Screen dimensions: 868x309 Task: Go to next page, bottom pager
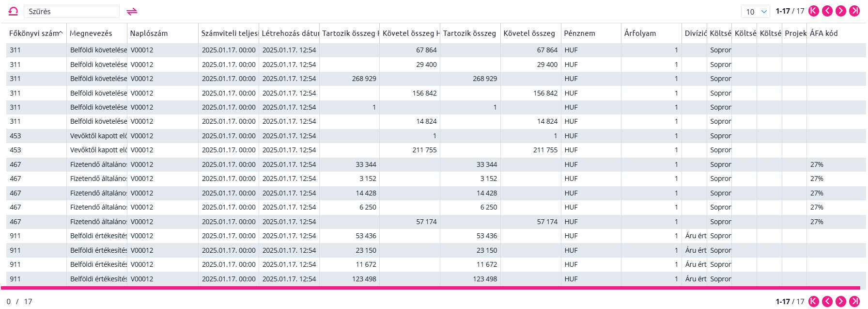[x=841, y=301]
